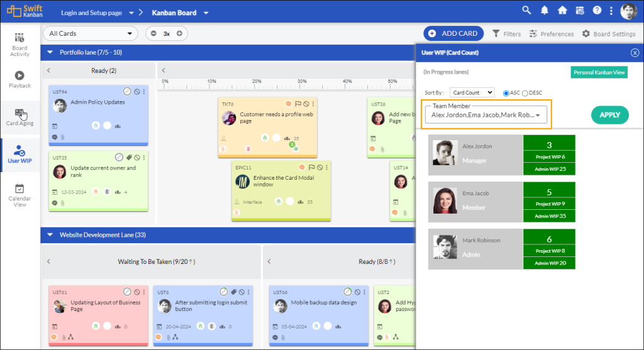The height and width of the screenshot is (350, 644).
Task: Open card Customer needs a profile web page
Action: pyautogui.click(x=277, y=118)
